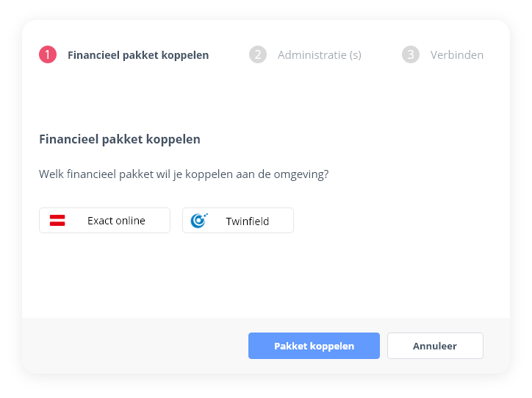Screen dimensions: 532x398
Task: Click blank space between steps 1 and 2
Action: [229, 55]
